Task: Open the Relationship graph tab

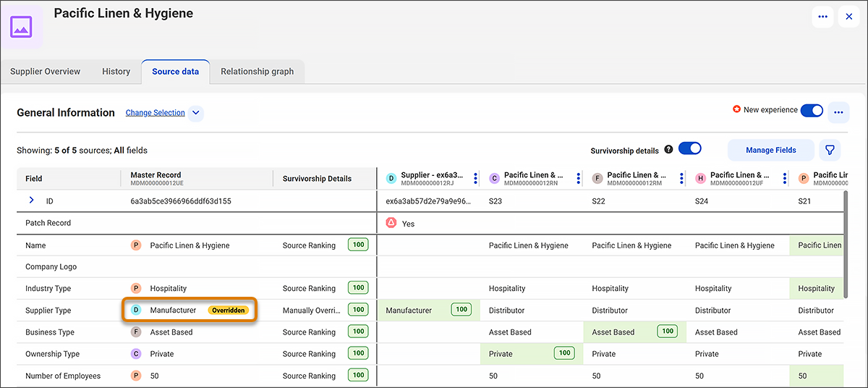Action: [258, 72]
